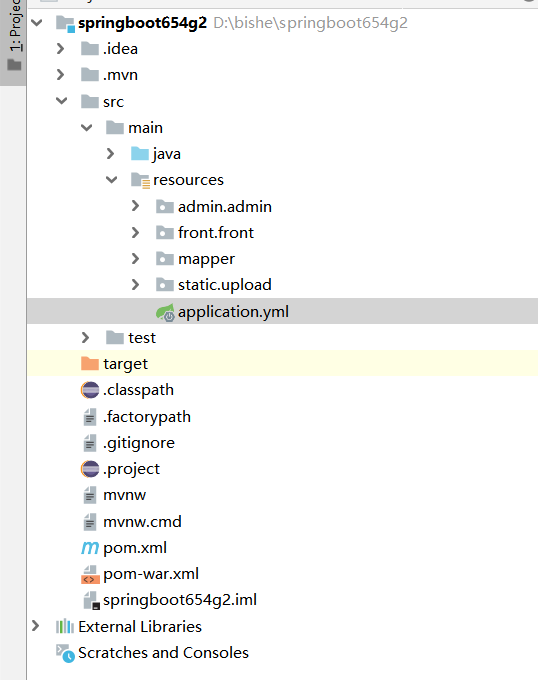Open the Project tool window tab
The image size is (538, 680).
[13, 36]
